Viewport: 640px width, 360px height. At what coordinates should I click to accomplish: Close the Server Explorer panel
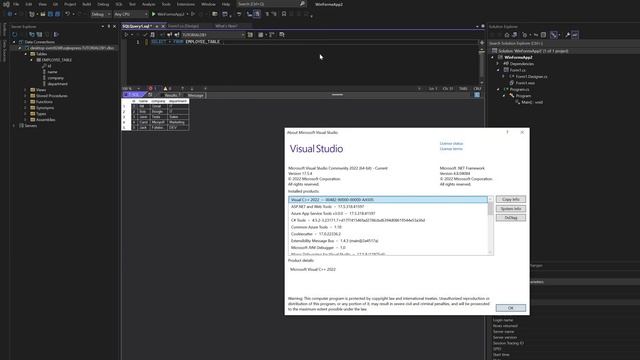pos(114,27)
